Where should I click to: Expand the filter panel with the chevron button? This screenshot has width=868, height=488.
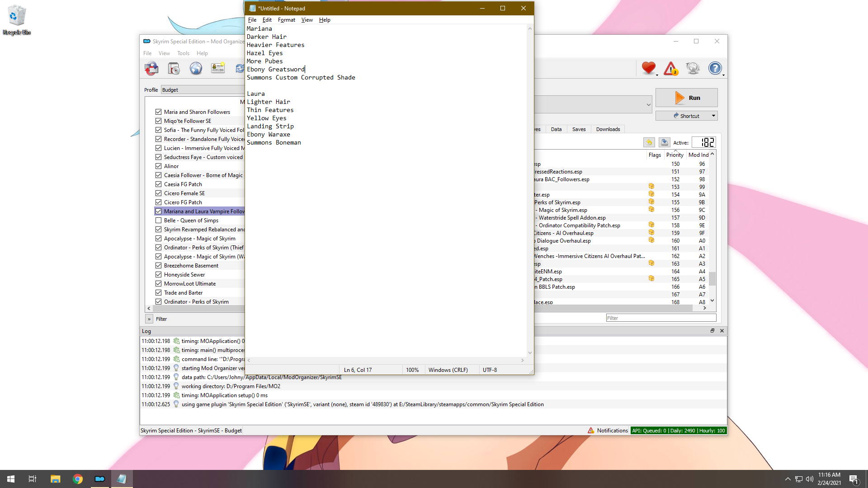(x=149, y=319)
